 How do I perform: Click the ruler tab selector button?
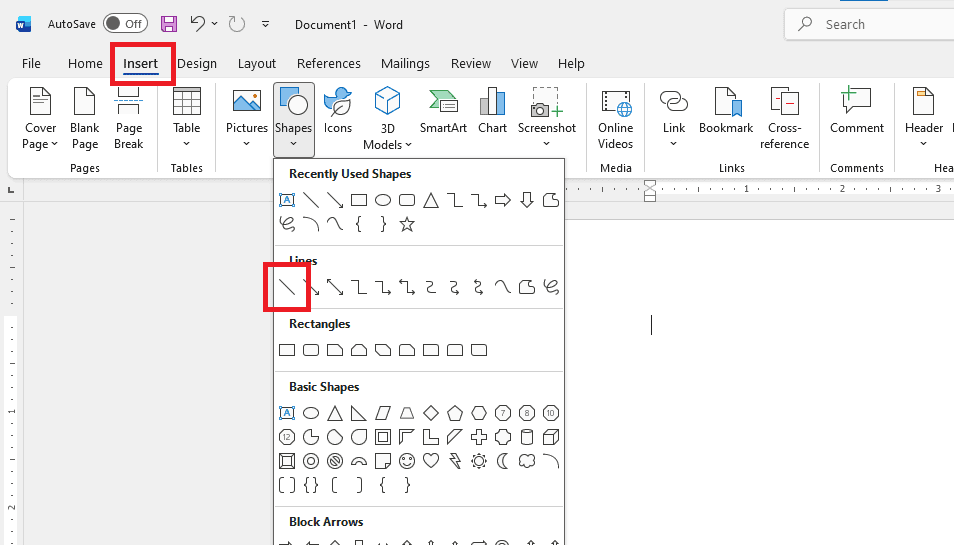click(x=11, y=190)
